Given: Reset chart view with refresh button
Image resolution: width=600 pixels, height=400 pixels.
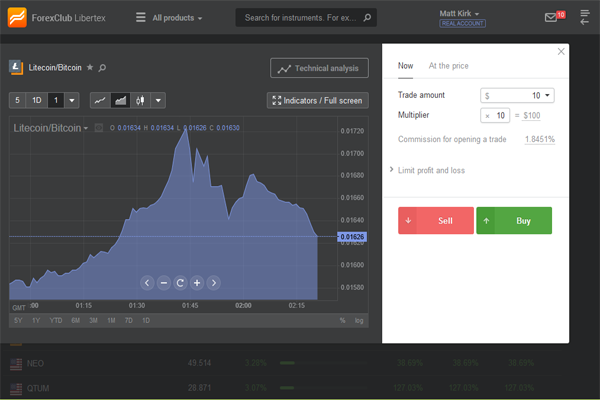Looking at the screenshot, I should coord(180,283).
